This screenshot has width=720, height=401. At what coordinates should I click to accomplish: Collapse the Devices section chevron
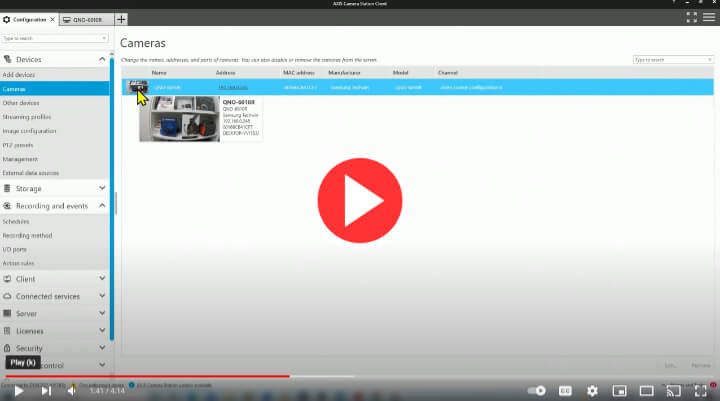point(102,60)
